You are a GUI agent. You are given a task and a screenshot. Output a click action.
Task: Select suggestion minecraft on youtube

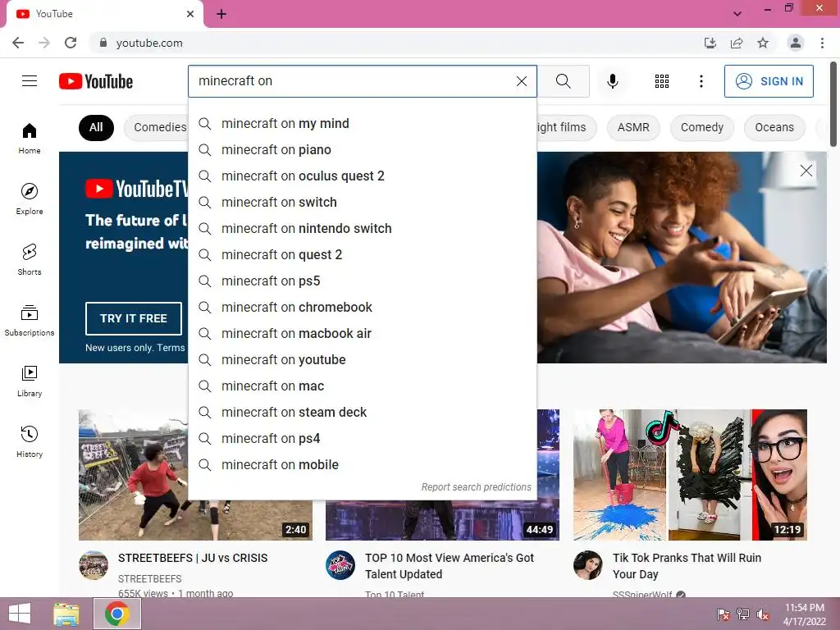click(362, 359)
